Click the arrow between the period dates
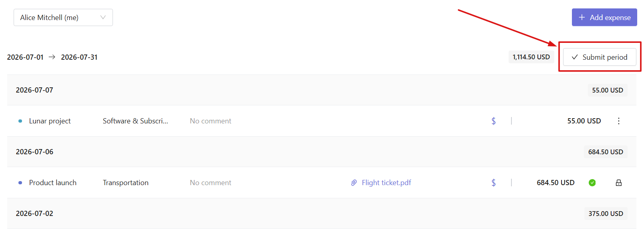644x232 pixels. click(52, 57)
